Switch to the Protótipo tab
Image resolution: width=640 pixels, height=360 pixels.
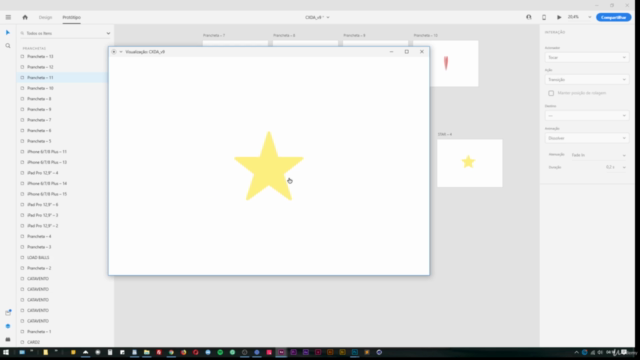tap(71, 17)
